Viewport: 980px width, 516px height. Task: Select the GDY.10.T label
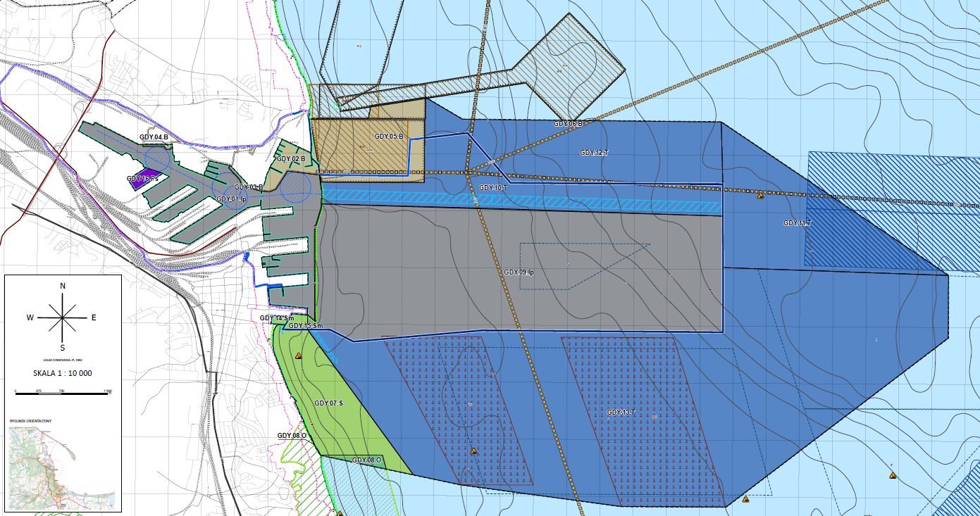(x=493, y=188)
